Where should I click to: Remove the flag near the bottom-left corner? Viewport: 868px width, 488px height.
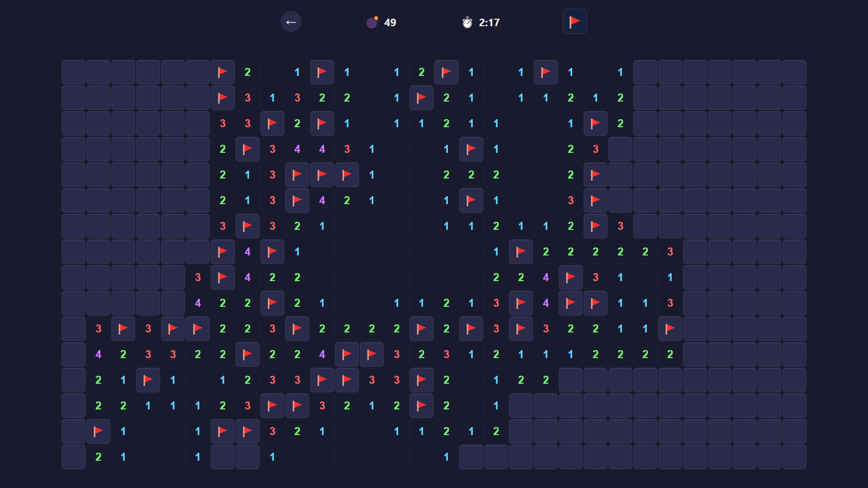(x=98, y=431)
